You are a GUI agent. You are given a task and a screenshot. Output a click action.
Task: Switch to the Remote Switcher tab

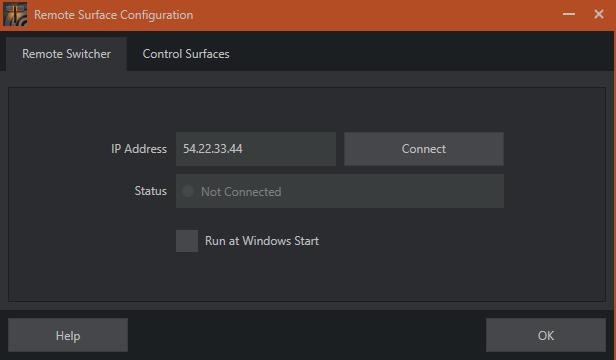pos(66,54)
